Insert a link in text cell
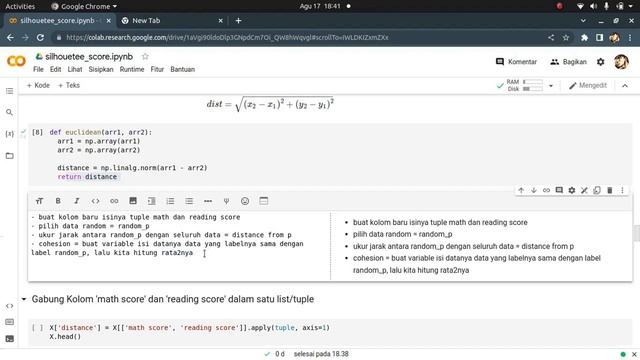This screenshot has height=360, width=640. pyautogui.click(x=114, y=201)
